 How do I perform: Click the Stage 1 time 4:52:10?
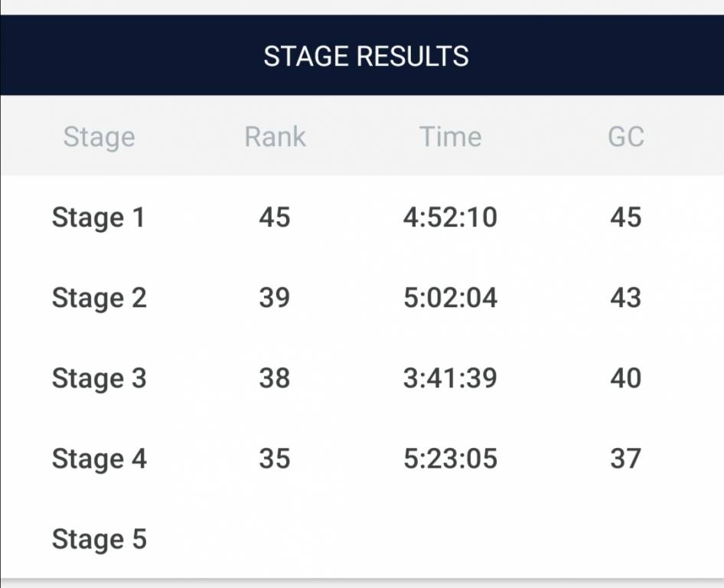(x=450, y=217)
